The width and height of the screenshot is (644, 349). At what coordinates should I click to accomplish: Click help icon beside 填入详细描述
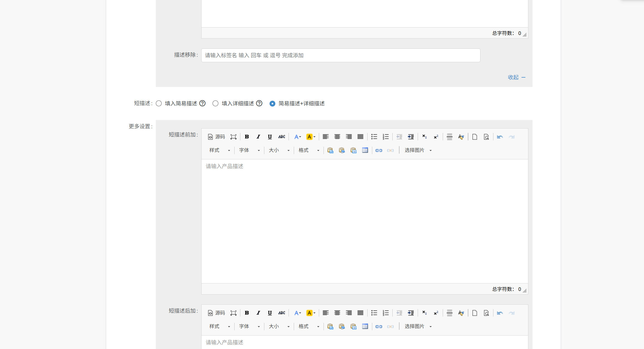click(259, 103)
